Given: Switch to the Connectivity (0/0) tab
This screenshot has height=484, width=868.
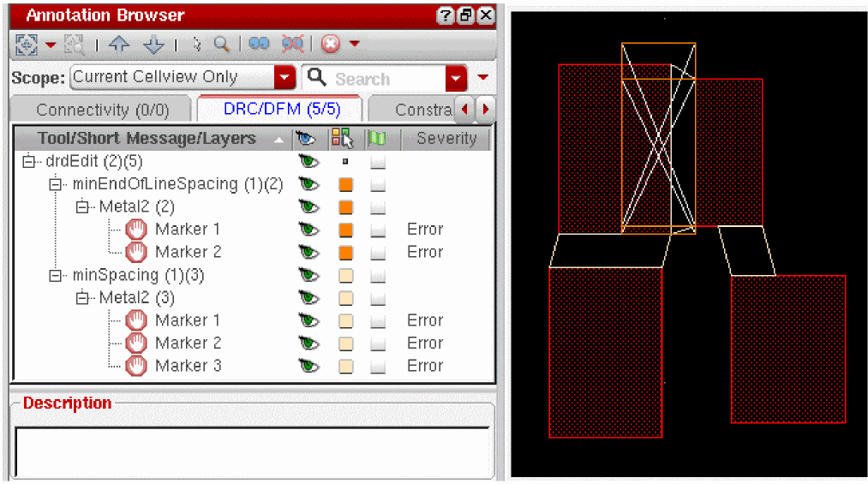Looking at the screenshot, I should tap(102, 110).
